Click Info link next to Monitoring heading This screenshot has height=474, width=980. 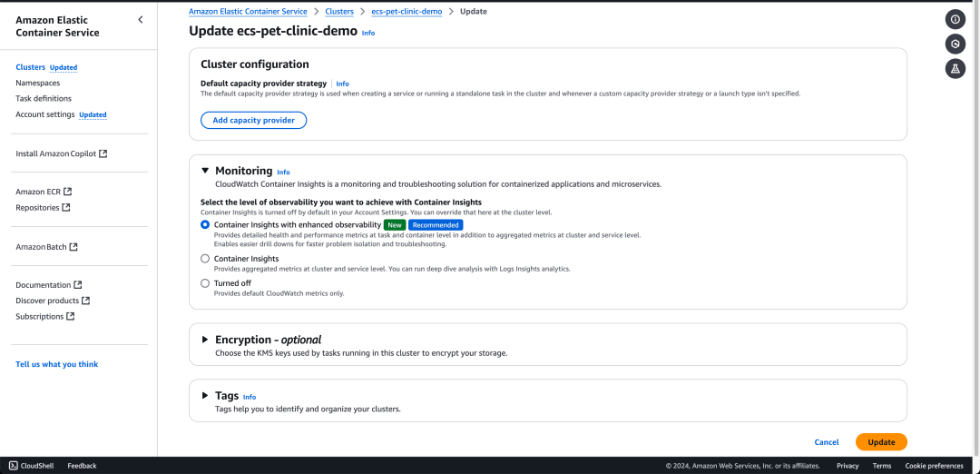click(x=284, y=172)
